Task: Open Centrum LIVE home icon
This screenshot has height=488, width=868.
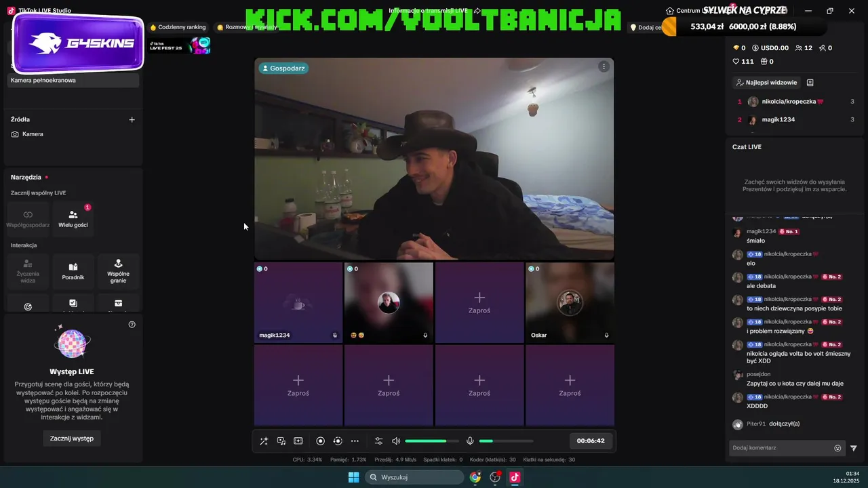Action: pos(670,11)
